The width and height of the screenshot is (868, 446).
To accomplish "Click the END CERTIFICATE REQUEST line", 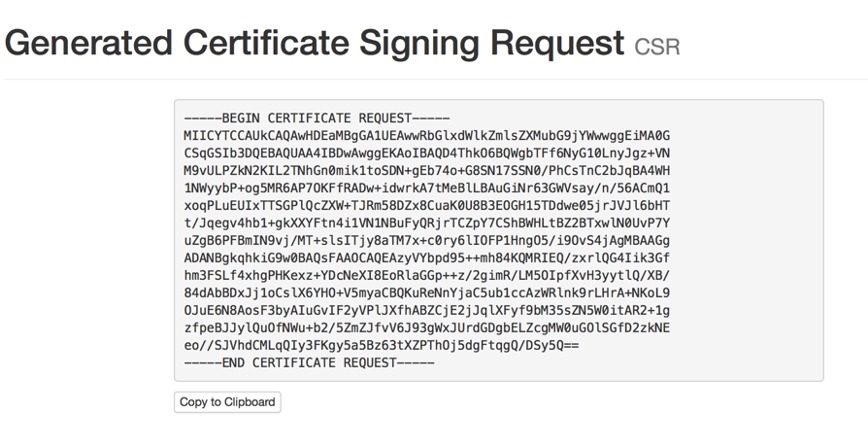I will click(x=309, y=363).
